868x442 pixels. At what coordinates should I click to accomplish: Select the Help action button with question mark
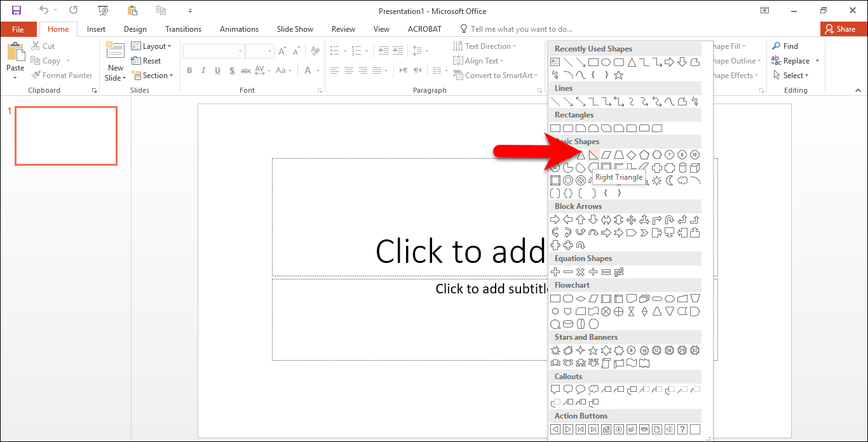[682, 429]
